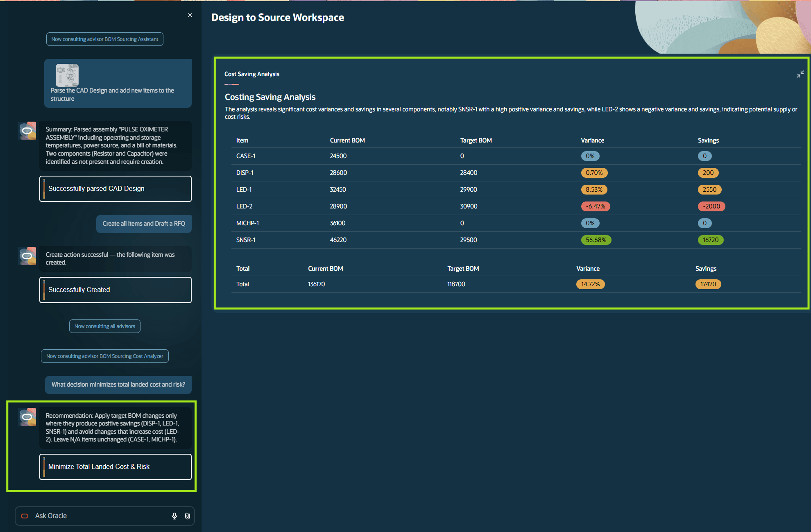811x532 pixels.
Task: Click the Now consulting all advisors chip
Action: coord(104,326)
